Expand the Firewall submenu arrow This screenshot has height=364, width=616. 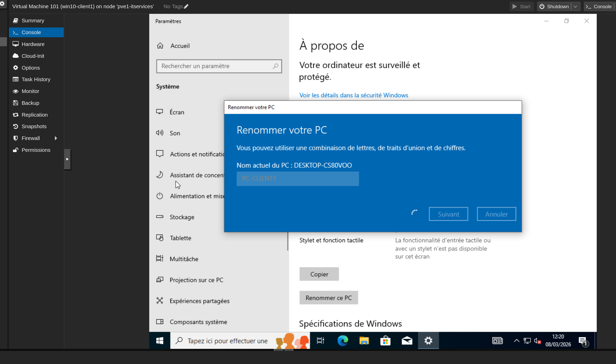tap(56, 138)
